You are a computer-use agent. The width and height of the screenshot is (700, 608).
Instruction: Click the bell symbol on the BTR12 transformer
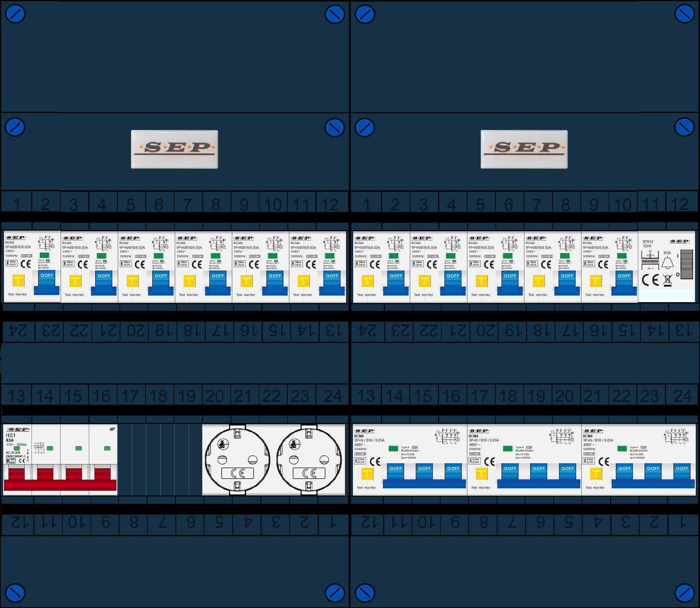click(x=667, y=263)
